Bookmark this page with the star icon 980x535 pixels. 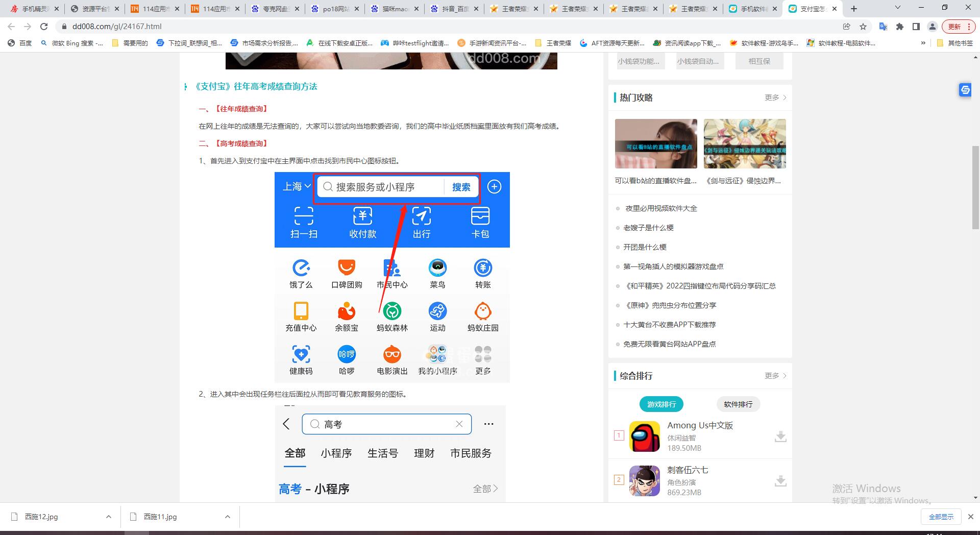click(x=863, y=27)
